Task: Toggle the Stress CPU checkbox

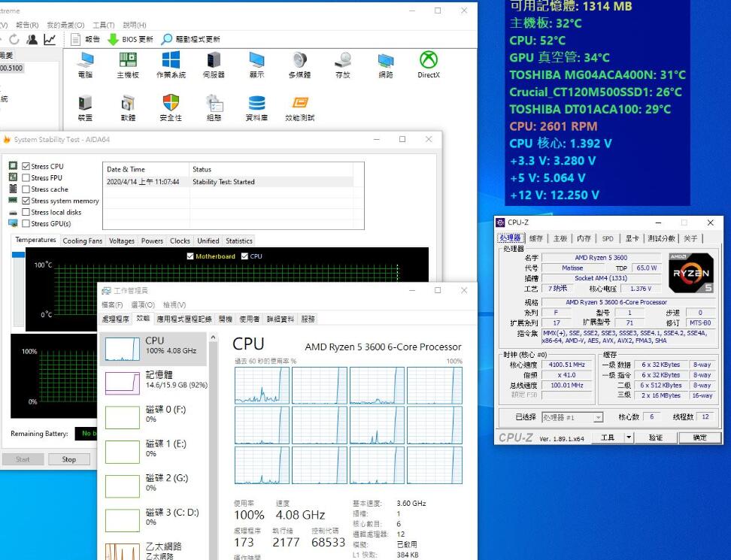Action: coord(26,166)
